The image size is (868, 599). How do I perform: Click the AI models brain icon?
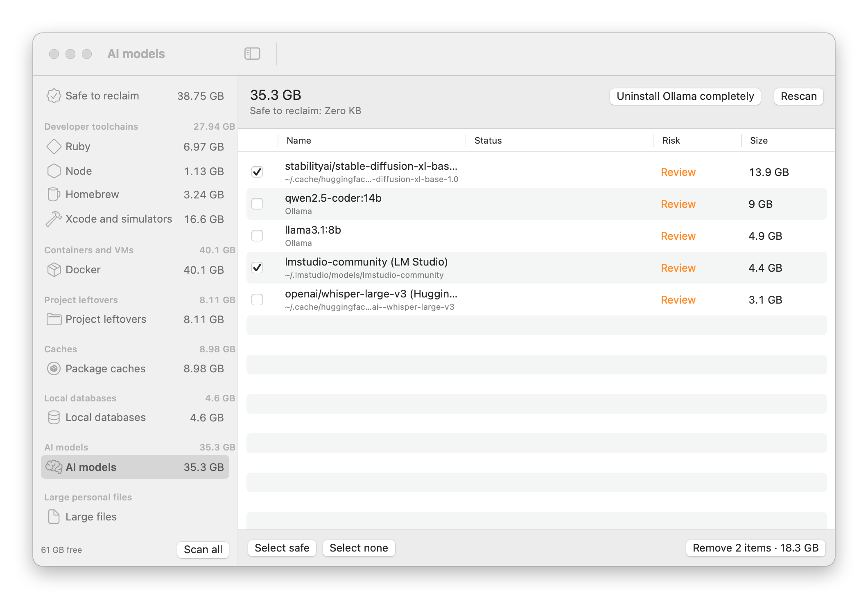[x=54, y=467]
